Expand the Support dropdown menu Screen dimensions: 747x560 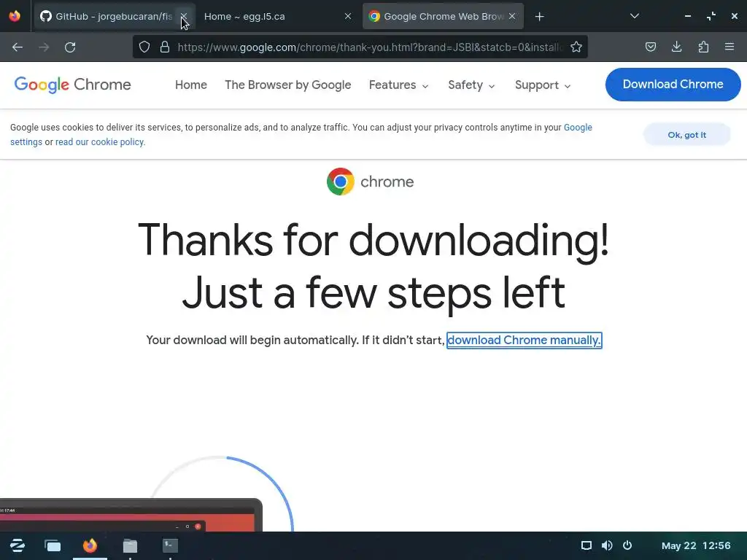543,85
